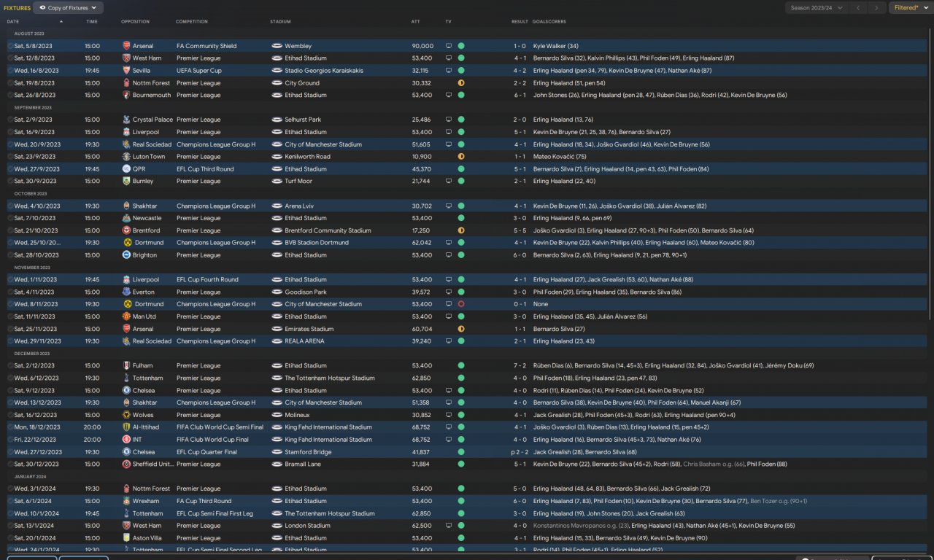934x560 pixels.
Task: Click the Bournemouth club badge
Action: pos(126,95)
